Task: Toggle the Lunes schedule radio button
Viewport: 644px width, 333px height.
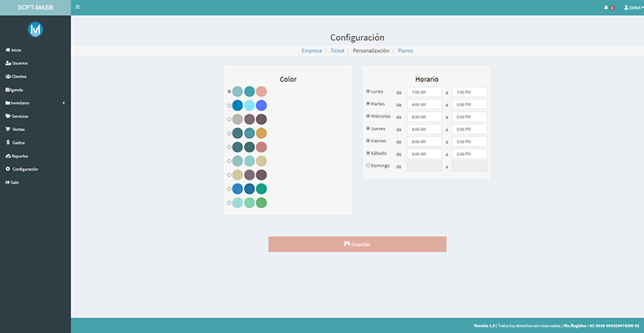Action: click(368, 91)
